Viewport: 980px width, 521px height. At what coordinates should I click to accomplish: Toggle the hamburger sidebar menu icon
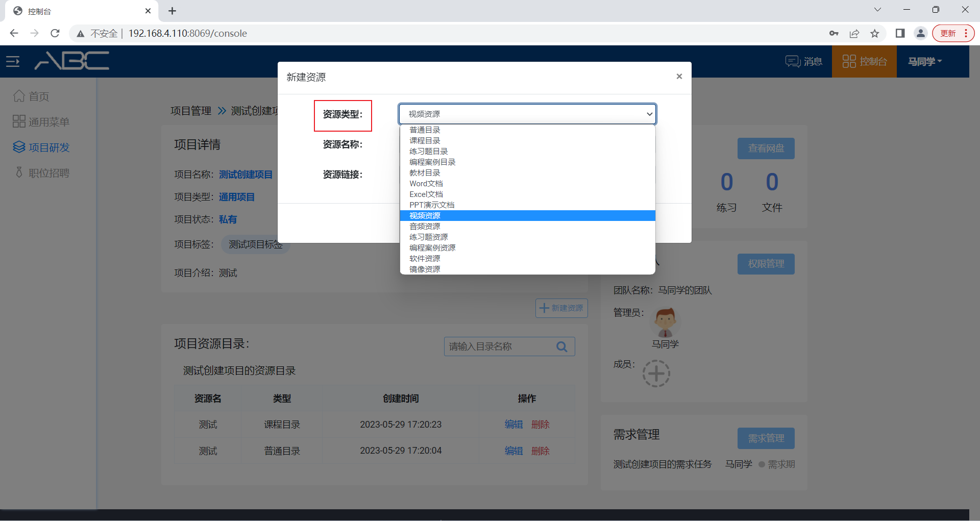[x=13, y=62]
